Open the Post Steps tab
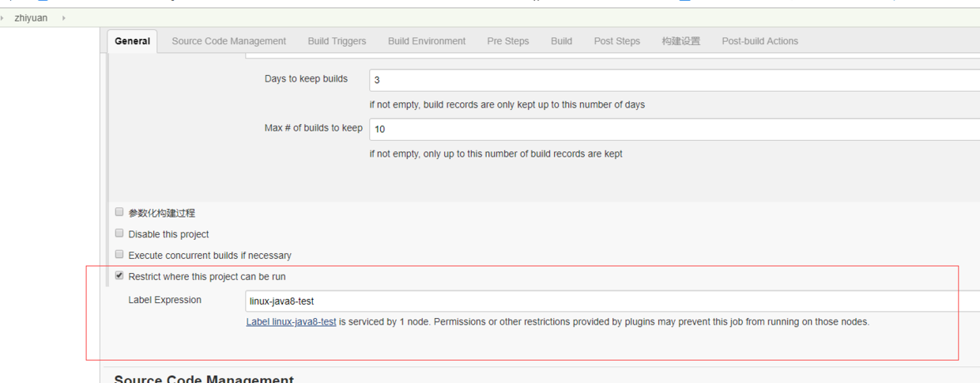 click(616, 41)
